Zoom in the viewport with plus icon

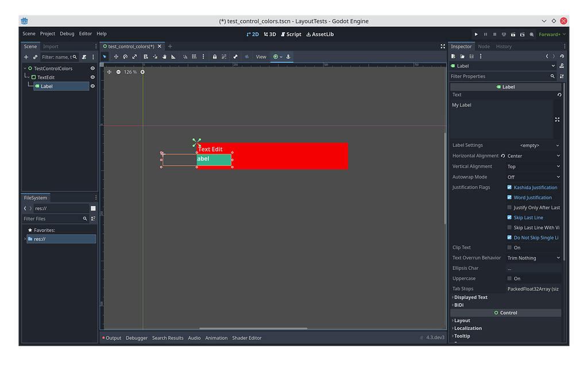coord(142,72)
